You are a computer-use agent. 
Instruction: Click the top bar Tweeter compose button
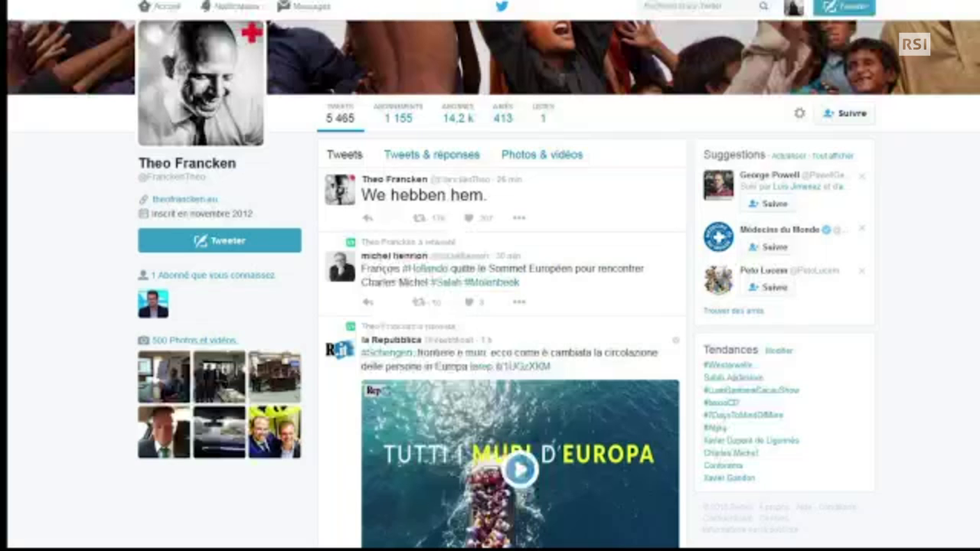point(844,7)
